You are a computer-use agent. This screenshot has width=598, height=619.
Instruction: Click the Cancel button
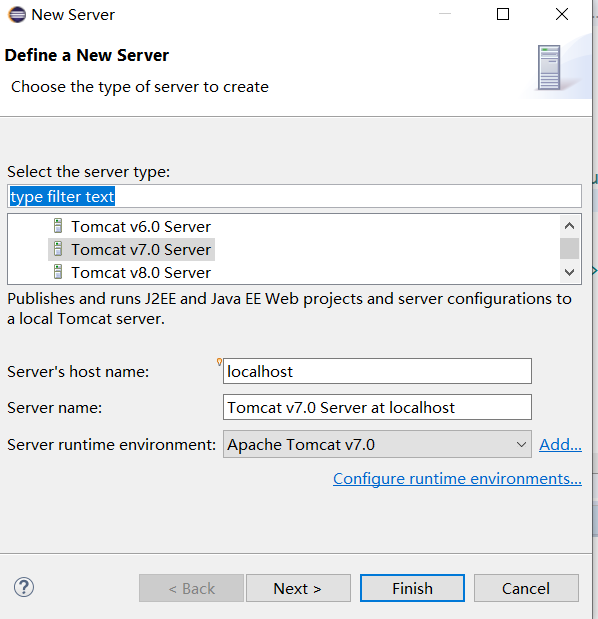pos(526,588)
